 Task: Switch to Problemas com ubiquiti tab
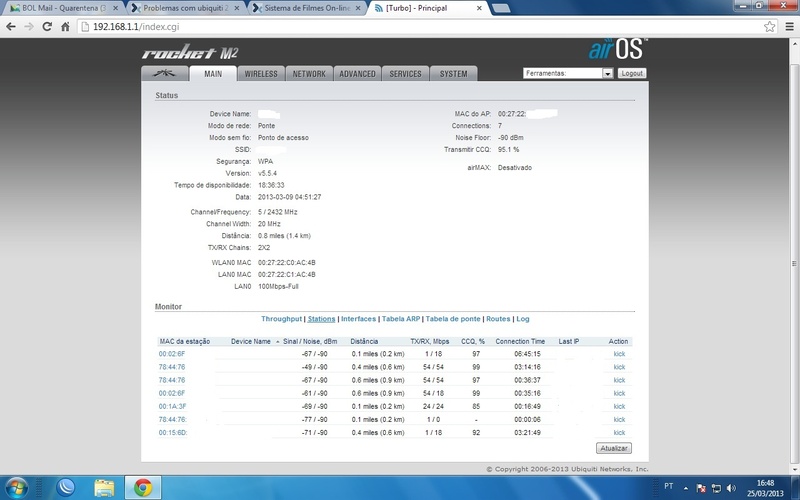(x=186, y=8)
